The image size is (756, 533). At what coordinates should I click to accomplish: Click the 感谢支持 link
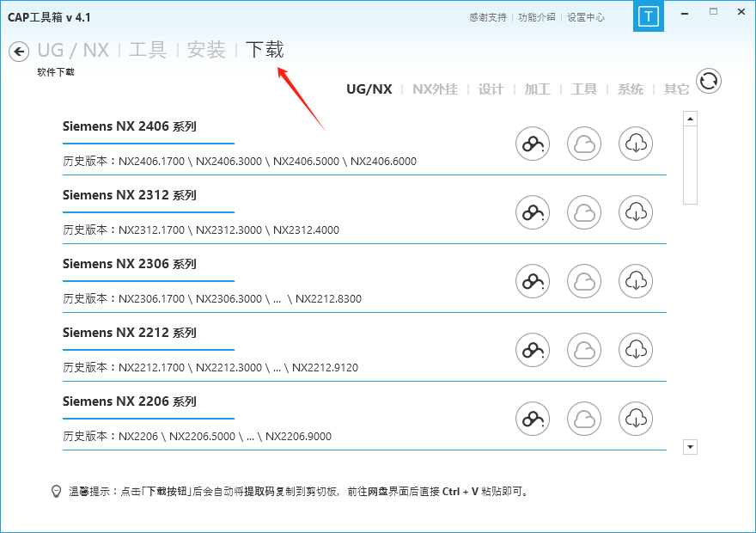[x=487, y=16]
